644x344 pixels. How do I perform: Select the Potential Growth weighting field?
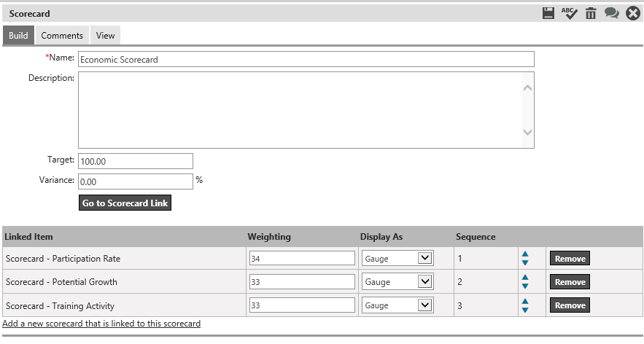pos(302,282)
